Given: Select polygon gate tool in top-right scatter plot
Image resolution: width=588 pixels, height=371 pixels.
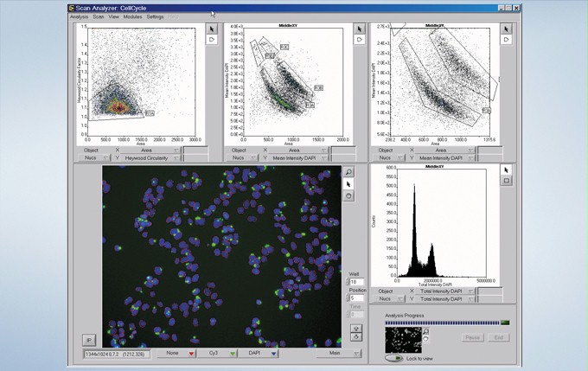Looking at the screenshot, I should click(506, 40).
